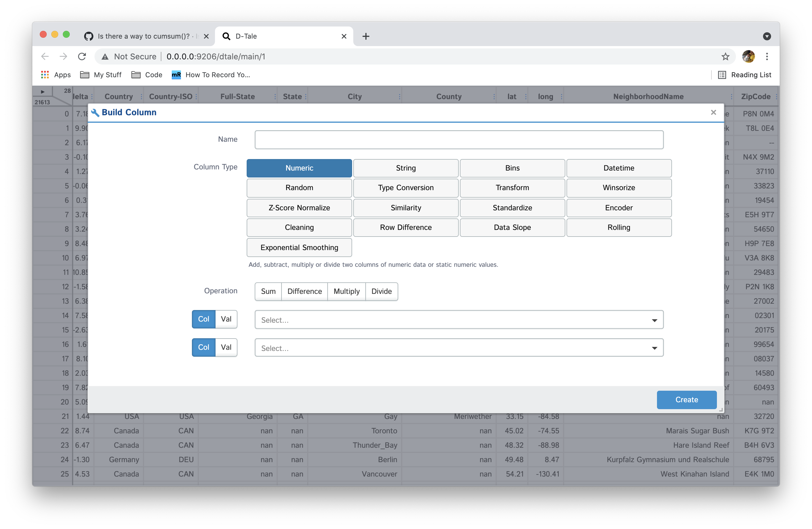Switch to the cumsum GitHub tab
Screen dimensions: 812x529
click(143, 36)
